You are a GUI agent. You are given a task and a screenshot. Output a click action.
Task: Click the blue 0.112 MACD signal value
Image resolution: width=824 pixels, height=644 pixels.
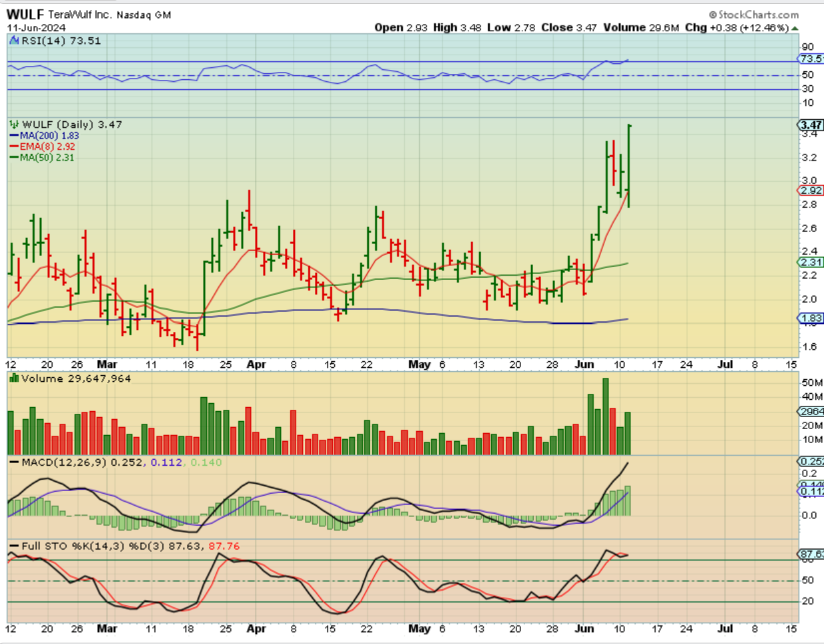[166, 462]
